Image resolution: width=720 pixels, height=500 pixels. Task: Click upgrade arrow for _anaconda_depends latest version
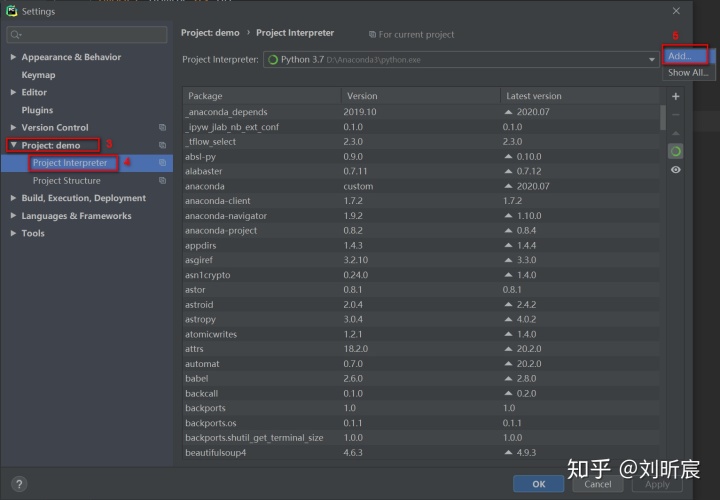pyautogui.click(x=508, y=112)
